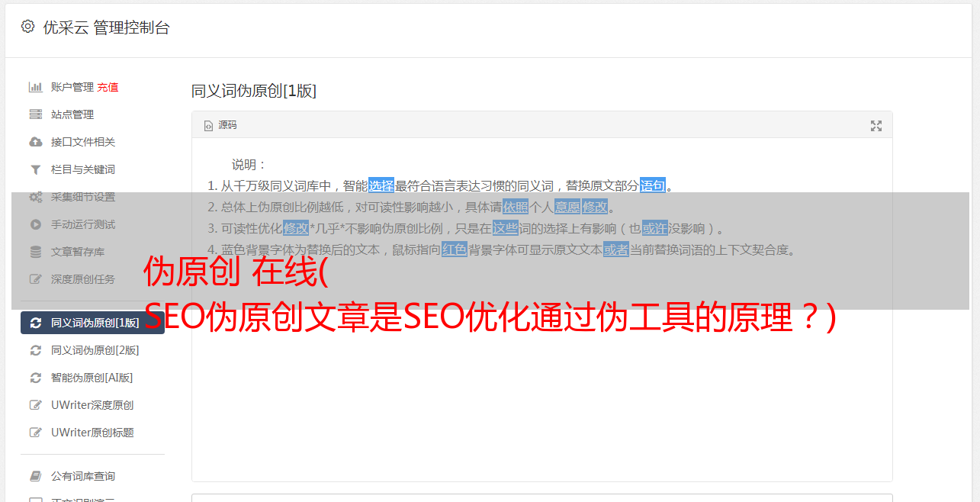Open 账户管理 bar chart icon
The height and width of the screenshot is (502, 980).
coord(35,87)
